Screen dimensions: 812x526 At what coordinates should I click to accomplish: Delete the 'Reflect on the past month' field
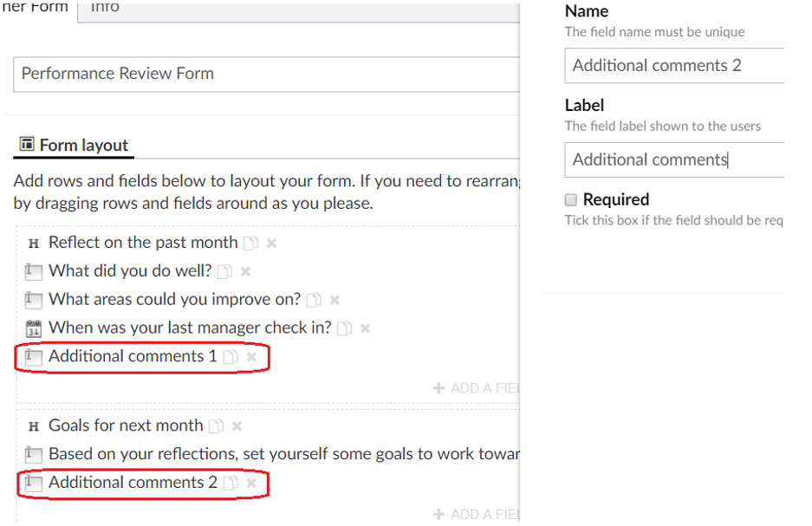[x=271, y=244]
